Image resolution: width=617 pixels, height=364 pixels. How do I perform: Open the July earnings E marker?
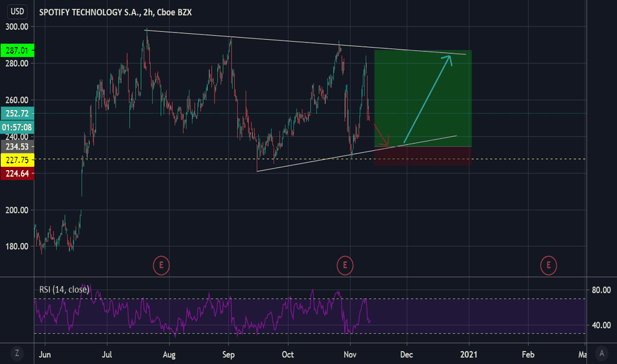point(161,265)
